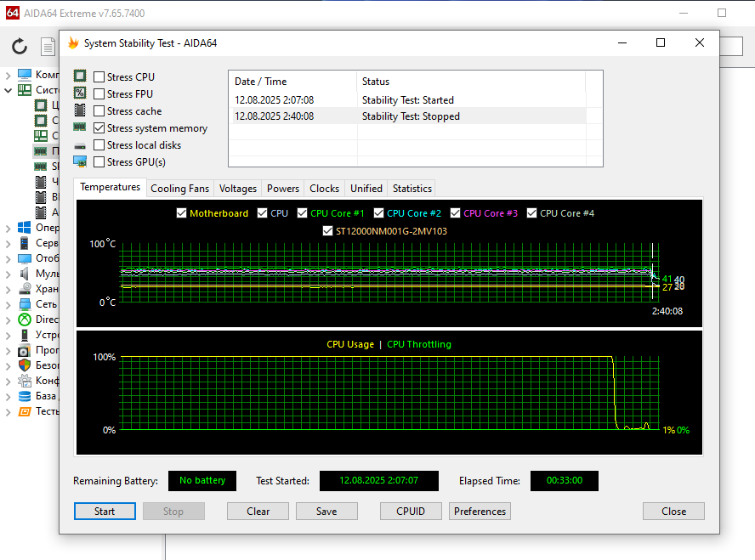Click the Тесты benchmark icon in tree

[25, 411]
